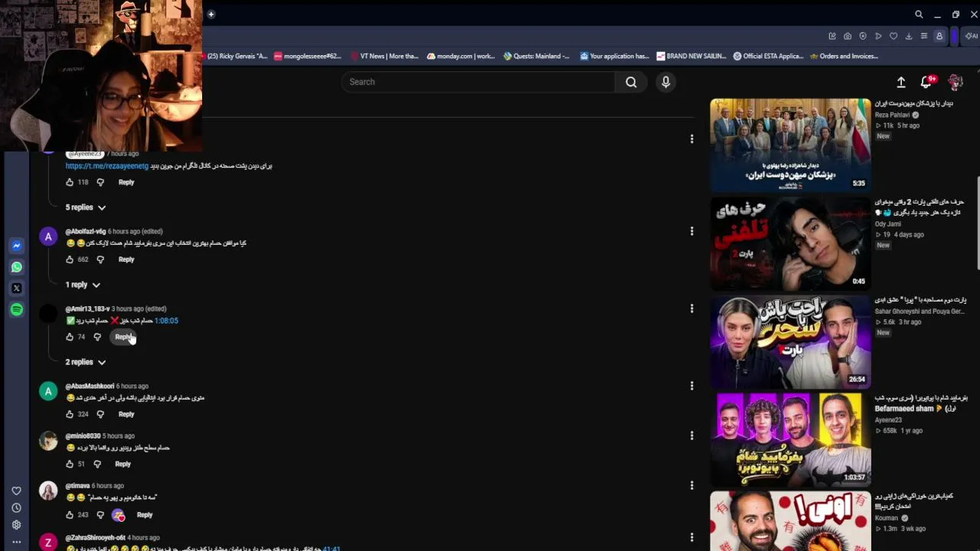Open browser settings gear in sidebar
This screenshot has height=551, width=980.
[16, 525]
